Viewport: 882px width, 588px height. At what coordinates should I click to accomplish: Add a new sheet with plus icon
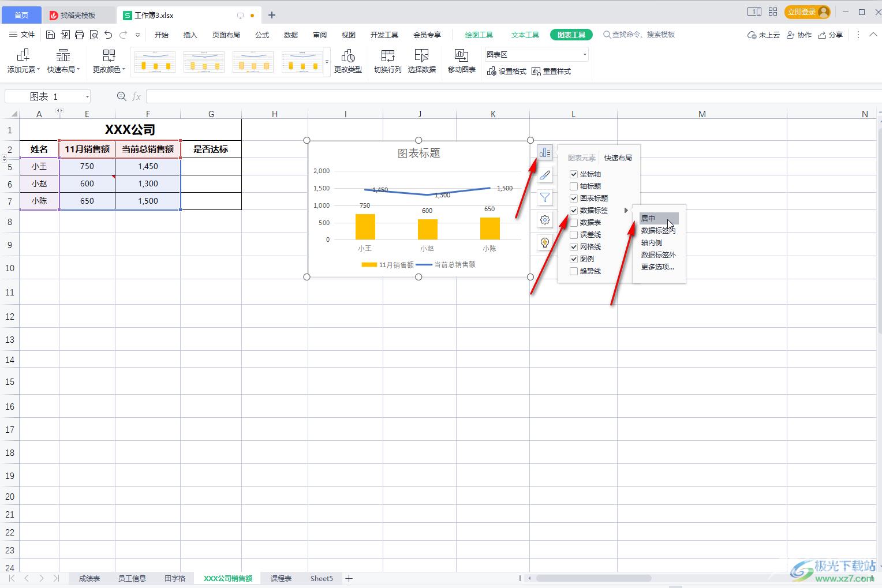[x=349, y=578]
